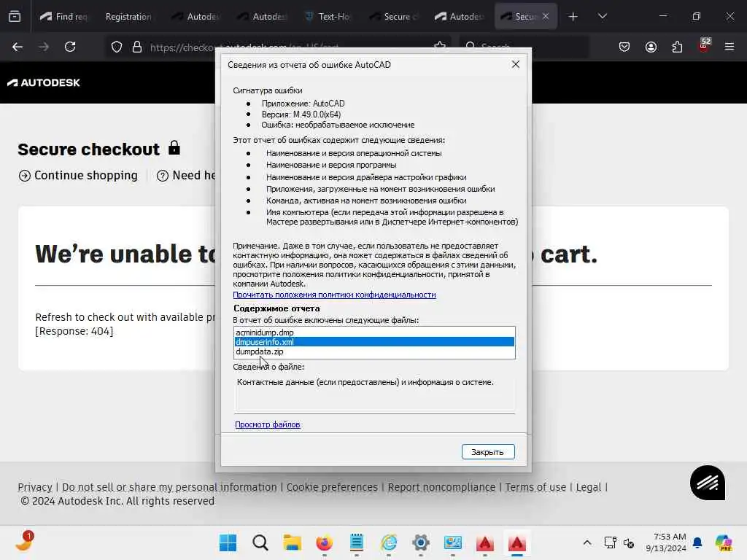Open the privacy policy link Прочитать положения политики конфиденциальности
This screenshot has width=747, height=560.
pos(334,295)
